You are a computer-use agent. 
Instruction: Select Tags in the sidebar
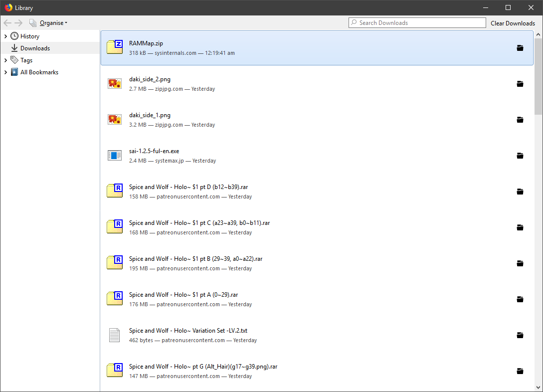[x=26, y=60]
